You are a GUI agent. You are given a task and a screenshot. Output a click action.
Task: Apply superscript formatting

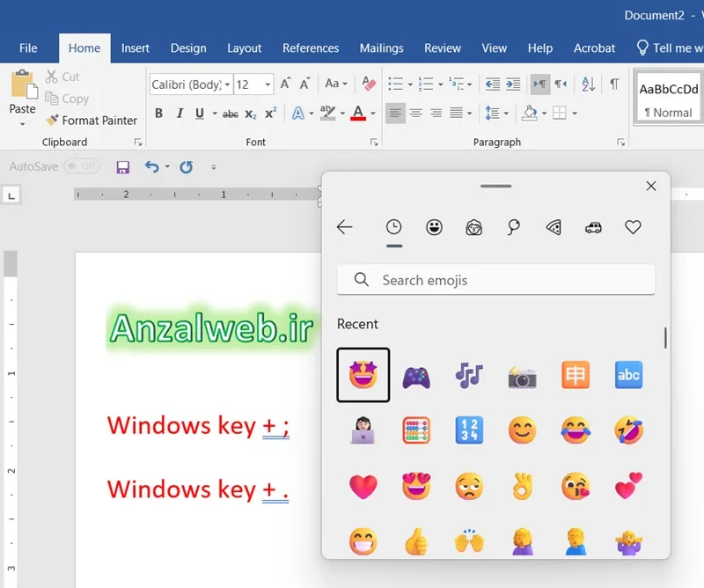[x=270, y=114]
